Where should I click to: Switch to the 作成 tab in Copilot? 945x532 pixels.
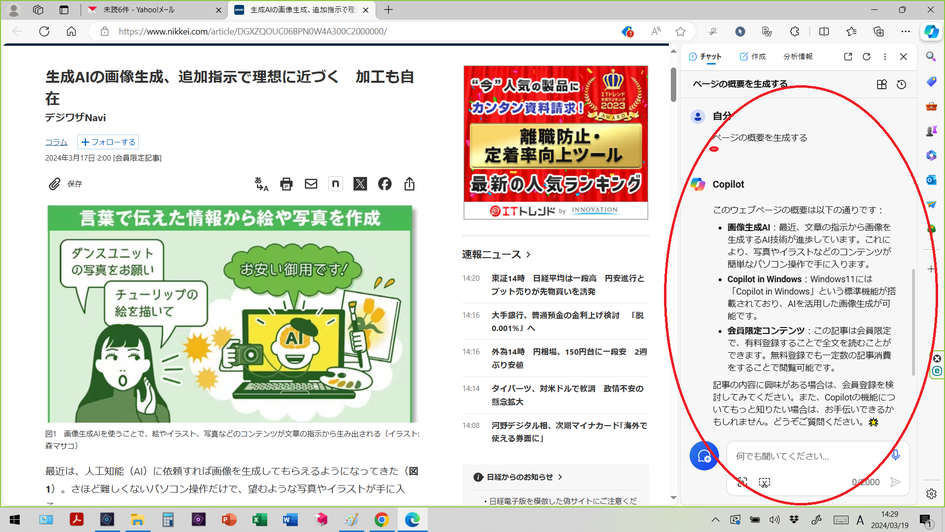[x=753, y=57]
